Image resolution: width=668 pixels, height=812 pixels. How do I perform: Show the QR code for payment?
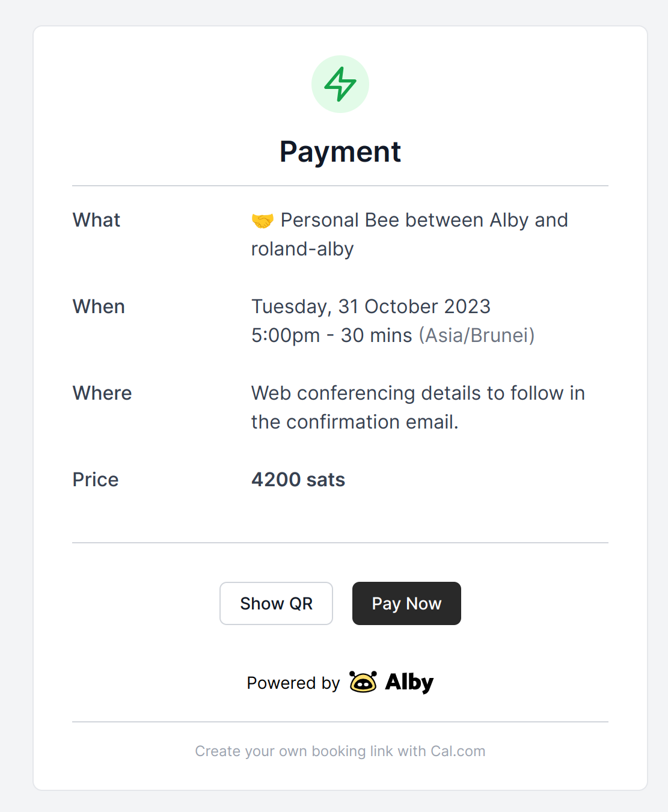pyautogui.click(x=276, y=603)
